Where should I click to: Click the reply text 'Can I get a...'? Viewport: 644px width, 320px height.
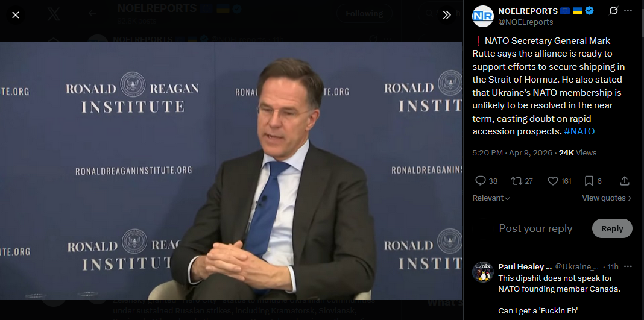(x=538, y=311)
